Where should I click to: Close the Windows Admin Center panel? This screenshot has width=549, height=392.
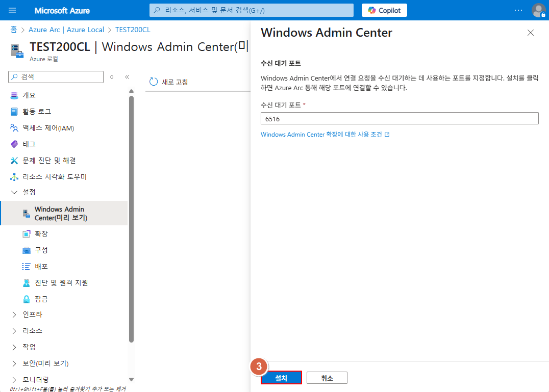pyautogui.click(x=531, y=33)
